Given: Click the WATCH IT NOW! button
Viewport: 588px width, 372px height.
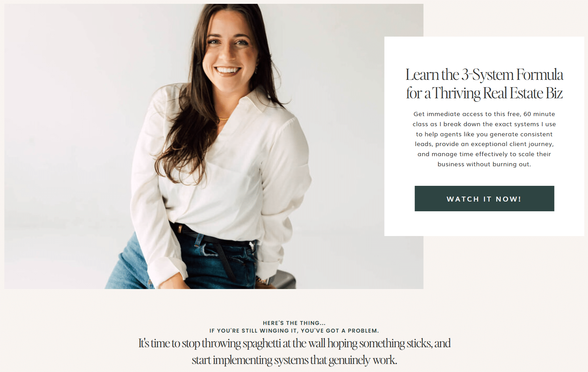Looking at the screenshot, I should (484, 198).
